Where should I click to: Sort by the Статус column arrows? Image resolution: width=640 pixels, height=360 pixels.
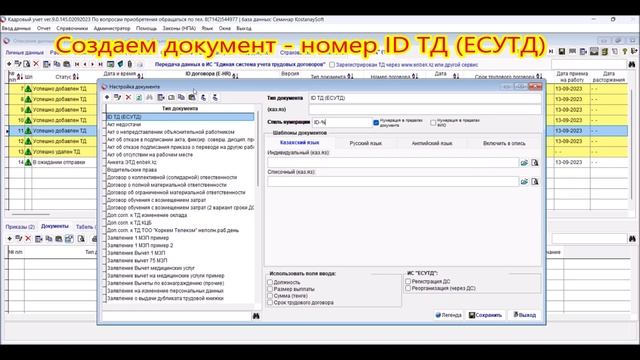[76, 77]
